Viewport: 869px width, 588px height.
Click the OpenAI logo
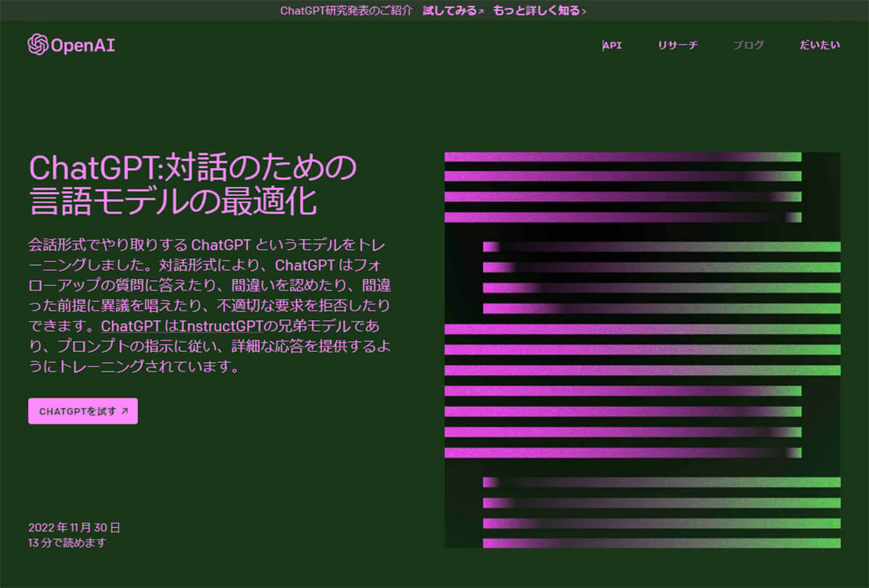coord(71,45)
